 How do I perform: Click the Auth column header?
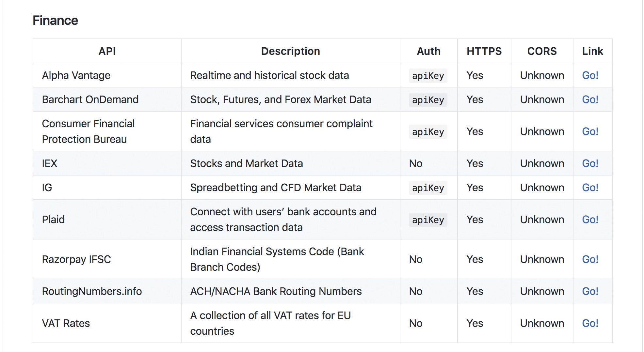pos(428,51)
